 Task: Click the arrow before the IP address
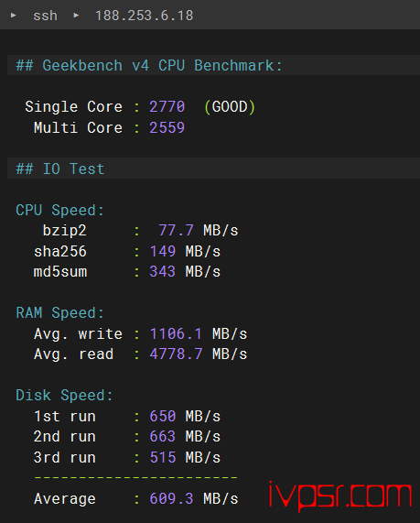point(76,15)
